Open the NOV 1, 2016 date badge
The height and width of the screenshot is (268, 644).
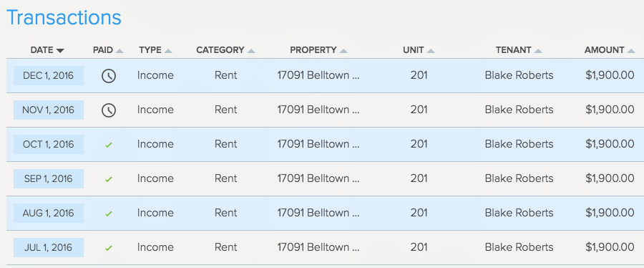click(x=49, y=110)
